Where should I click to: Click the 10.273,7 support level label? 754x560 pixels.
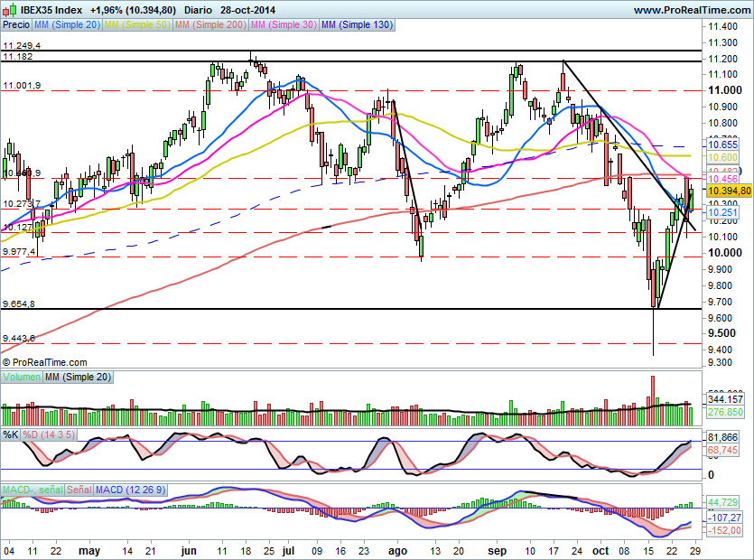pos(22,204)
